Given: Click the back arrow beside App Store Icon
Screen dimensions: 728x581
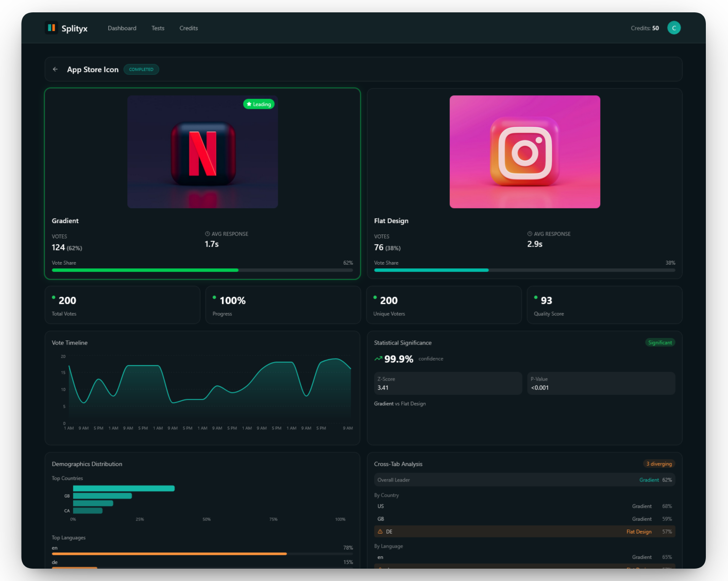Looking at the screenshot, I should (55, 69).
